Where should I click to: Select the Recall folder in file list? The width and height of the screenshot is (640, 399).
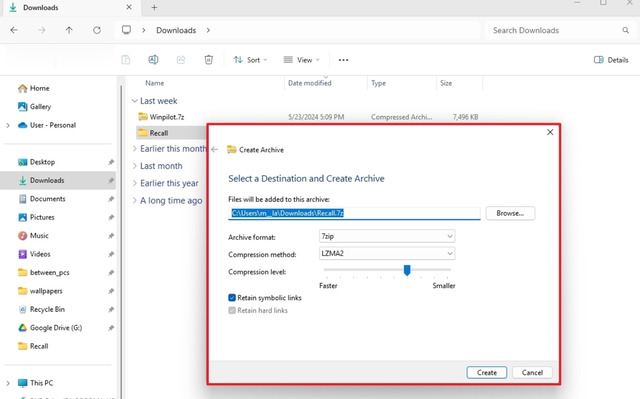[x=158, y=133]
